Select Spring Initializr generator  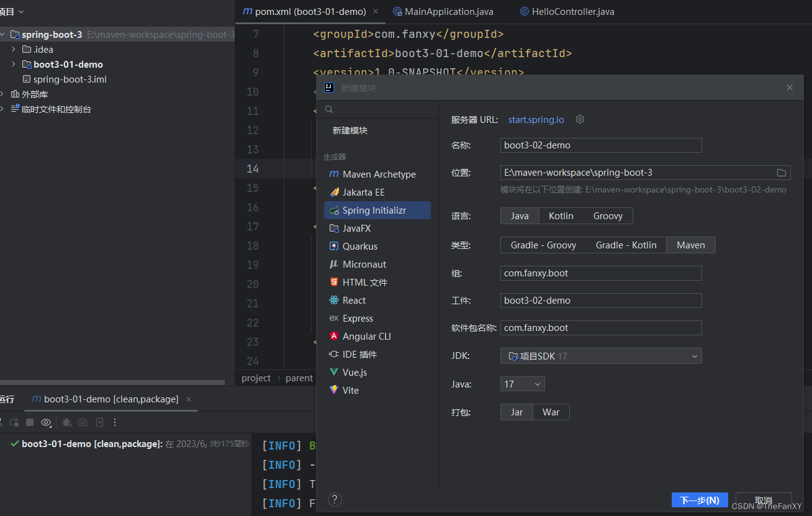[x=377, y=210]
